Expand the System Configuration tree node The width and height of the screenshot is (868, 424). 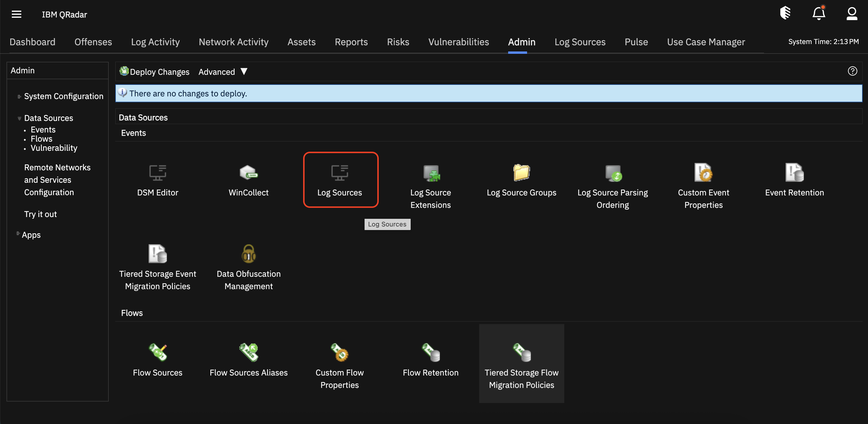click(x=19, y=96)
